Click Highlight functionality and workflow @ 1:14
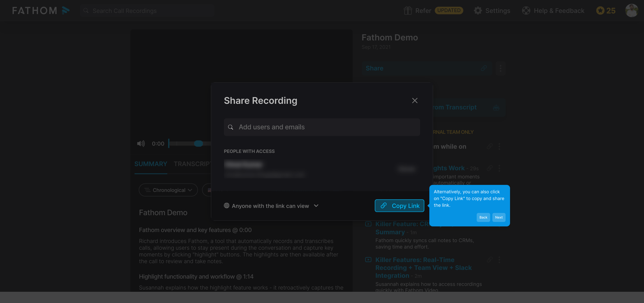 pos(196,277)
